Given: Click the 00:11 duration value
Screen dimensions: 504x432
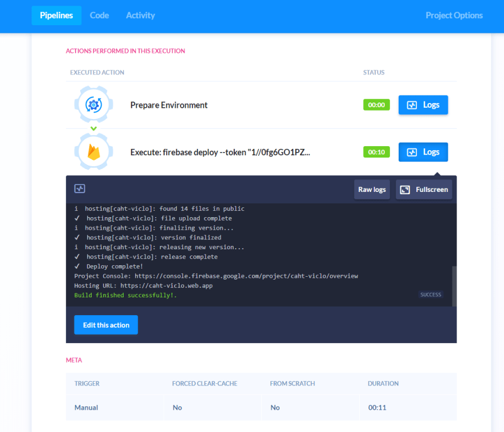Looking at the screenshot, I should pyautogui.click(x=377, y=407).
